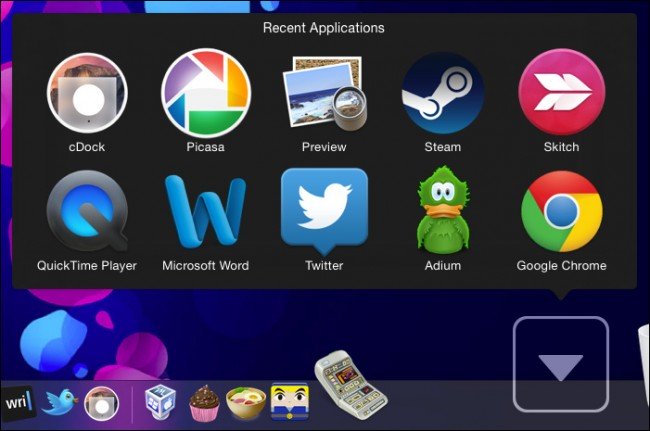Launch Twitter from the Recent Applications stack
Viewport: 650px width, 431px height.
324,211
